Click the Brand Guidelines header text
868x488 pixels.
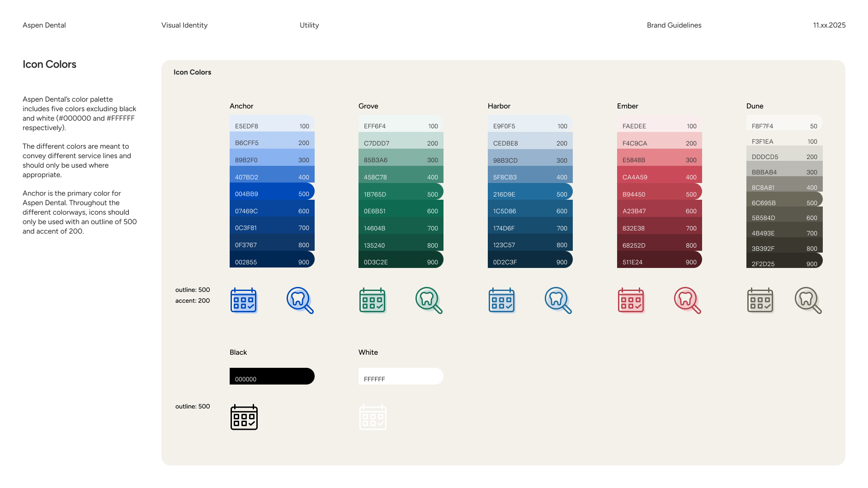674,25
